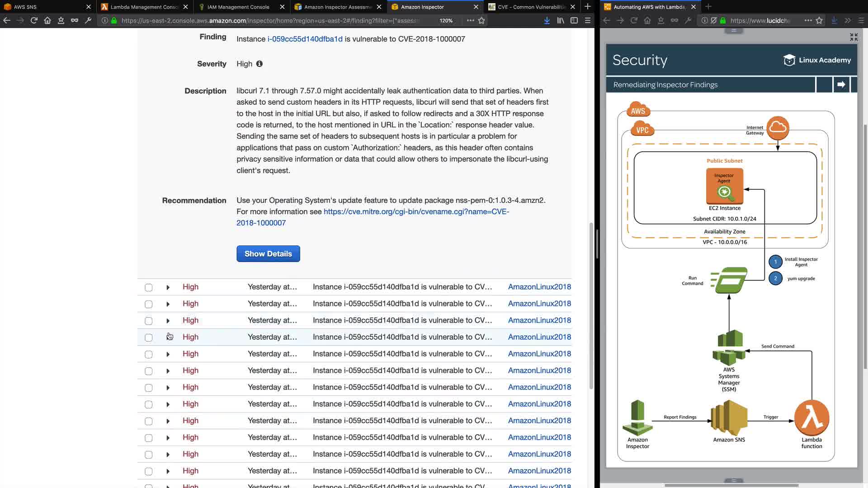Expand the sixth finding row arrow

tap(168, 371)
